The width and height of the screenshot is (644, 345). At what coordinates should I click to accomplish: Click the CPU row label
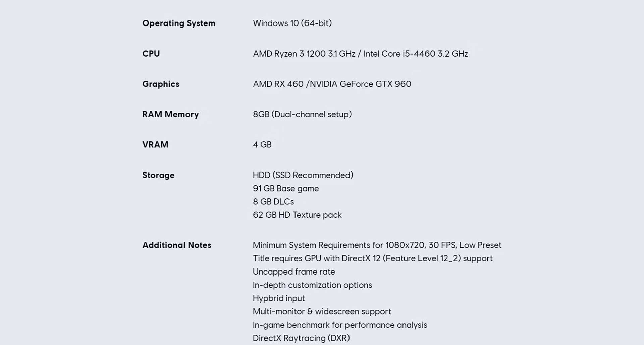click(x=151, y=54)
